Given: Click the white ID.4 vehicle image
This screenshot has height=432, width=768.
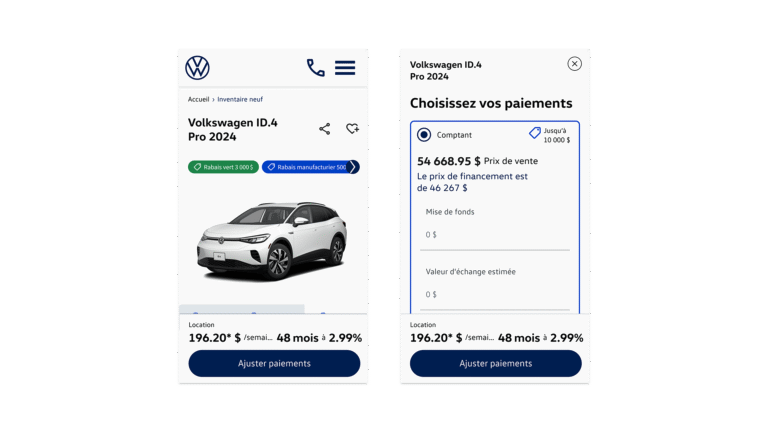Looking at the screenshot, I should point(272,241).
